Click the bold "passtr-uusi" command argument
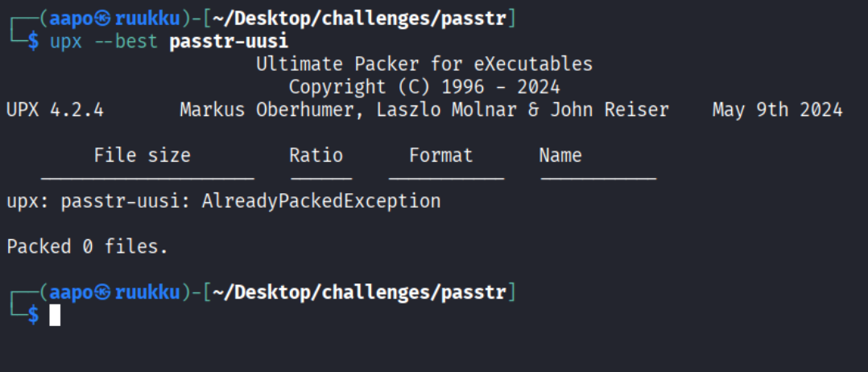Image resolution: width=868 pixels, height=372 pixels. click(x=229, y=42)
